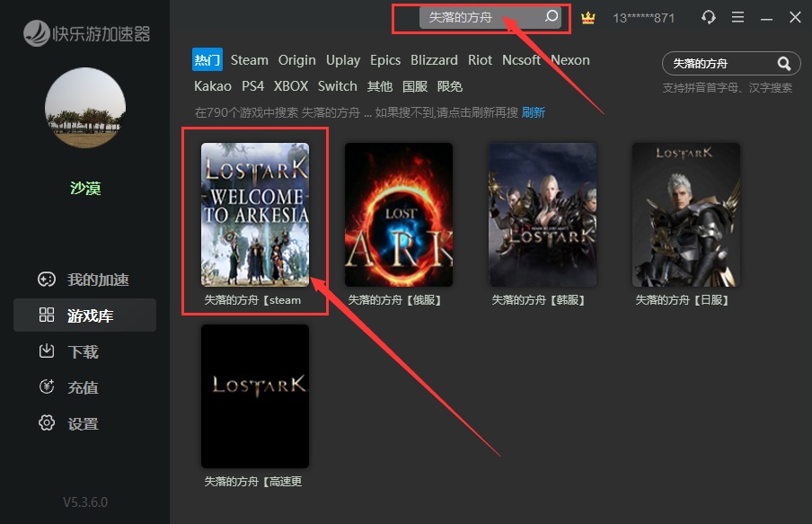The image size is (812, 524).
Task: Open 设置 in the sidebar
Action: pyautogui.click(x=85, y=423)
